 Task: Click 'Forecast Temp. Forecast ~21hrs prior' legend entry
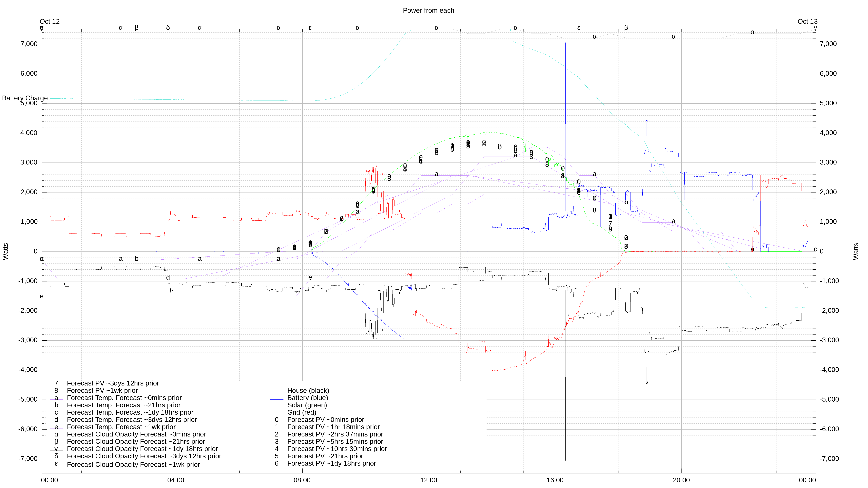pos(124,405)
